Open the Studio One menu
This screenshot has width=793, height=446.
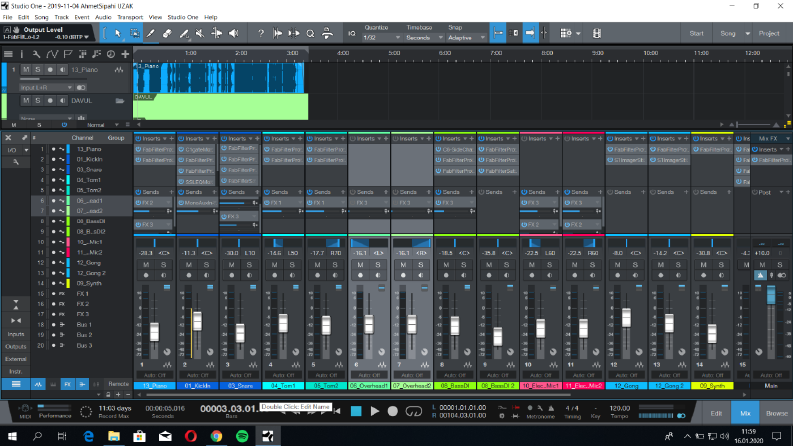point(183,17)
